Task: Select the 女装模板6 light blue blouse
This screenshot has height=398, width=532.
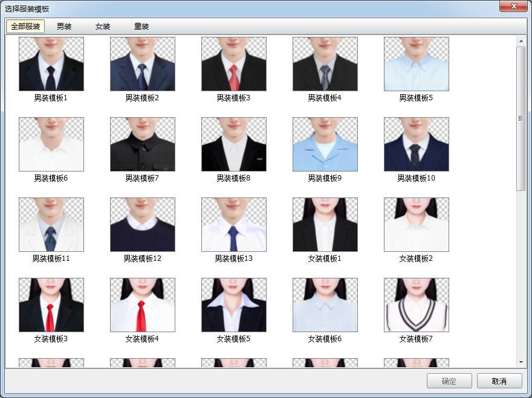Action: [x=325, y=305]
